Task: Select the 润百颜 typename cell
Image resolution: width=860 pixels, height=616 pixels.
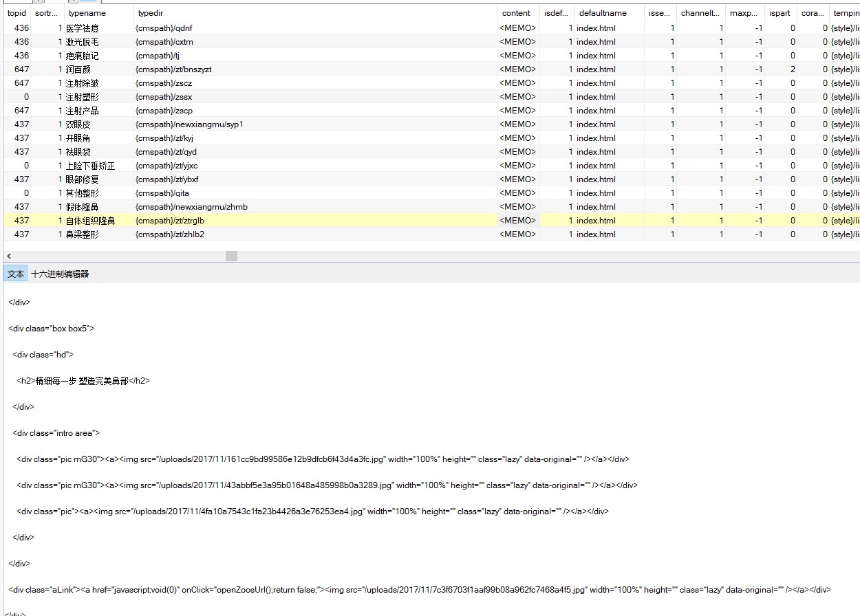Action: click(x=98, y=69)
